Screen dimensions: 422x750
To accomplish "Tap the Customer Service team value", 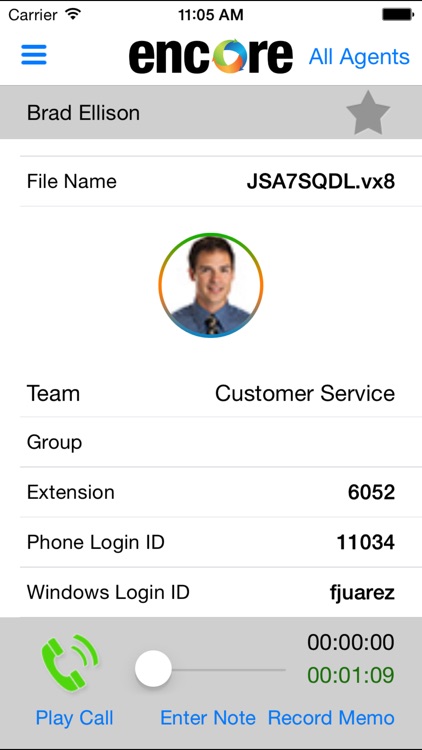I will [x=305, y=394].
